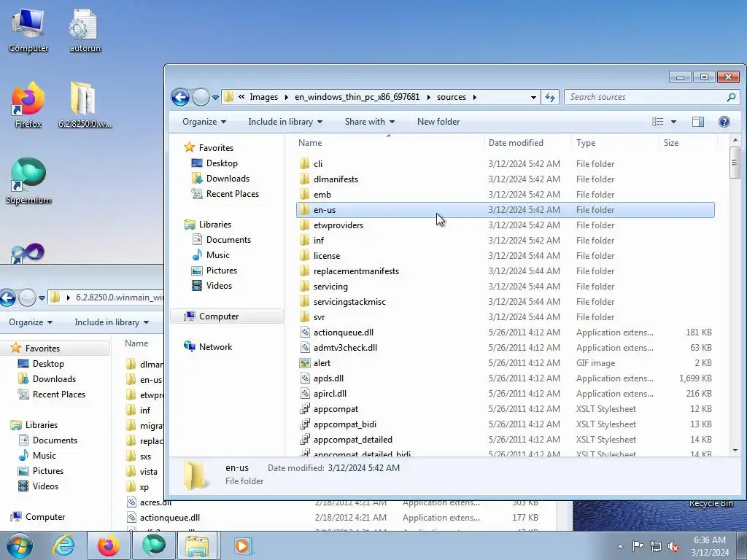Click the sources window vertical scrollbar thumb

pyautogui.click(x=735, y=163)
